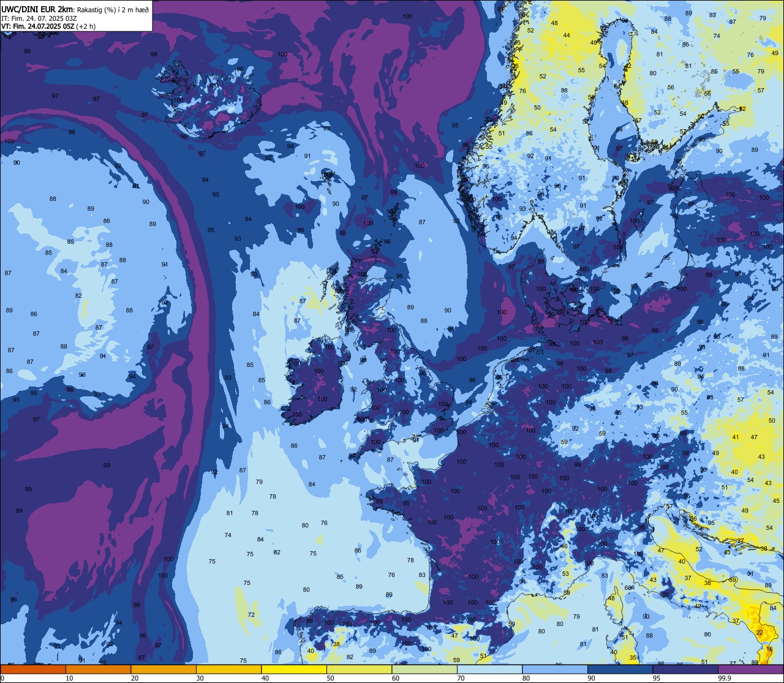Click the "99.9" legend tick label
Viewport: 784px width, 683px height.
pos(725,678)
